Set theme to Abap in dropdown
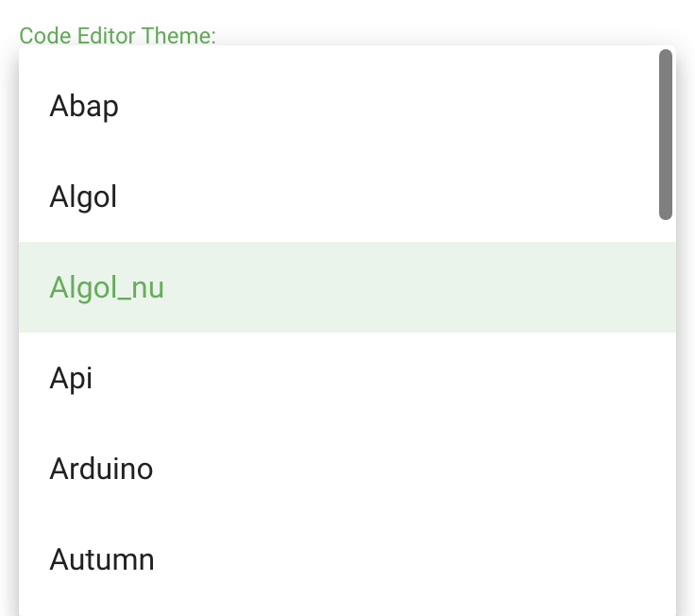Image resolution: width=695 pixels, height=616 pixels. click(x=347, y=106)
